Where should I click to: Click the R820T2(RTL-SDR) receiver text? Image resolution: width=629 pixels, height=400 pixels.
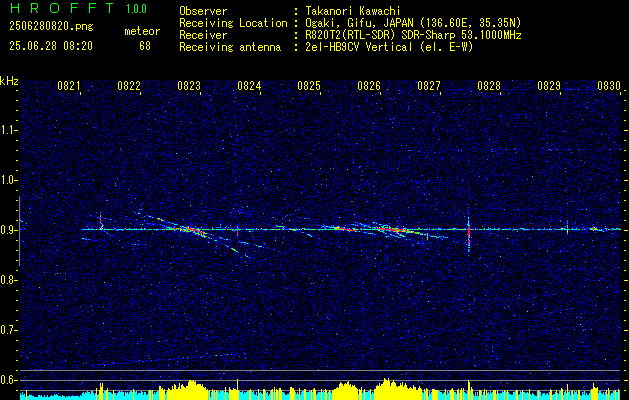point(413,35)
